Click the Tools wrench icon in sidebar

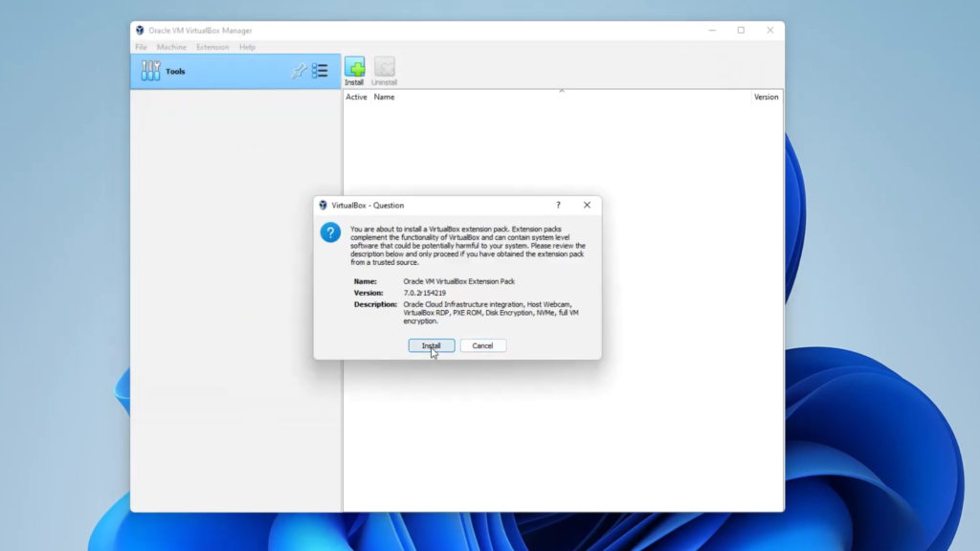point(150,71)
